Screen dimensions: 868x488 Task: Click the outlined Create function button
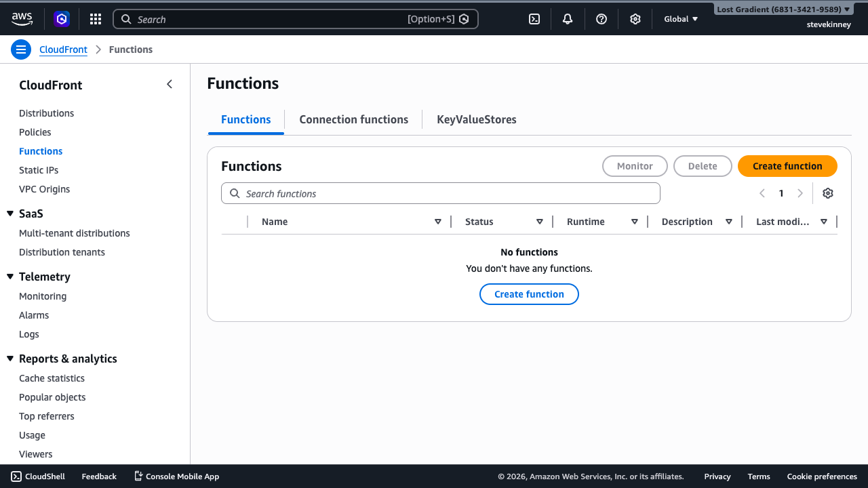[529, 294]
